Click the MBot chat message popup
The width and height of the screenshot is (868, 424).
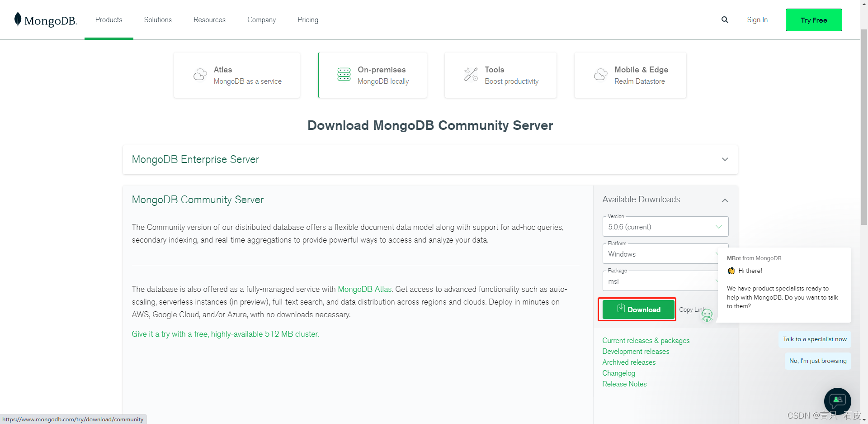click(x=784, y=285)
